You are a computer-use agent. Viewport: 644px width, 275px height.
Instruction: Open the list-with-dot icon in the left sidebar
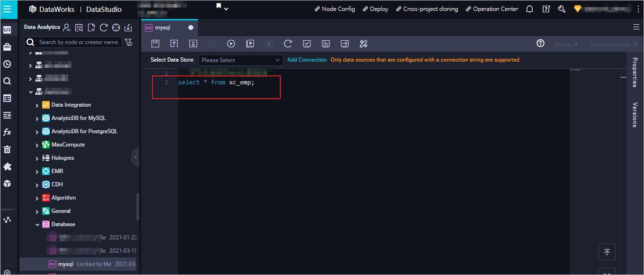pyautogui.click(x=7, y=115)
